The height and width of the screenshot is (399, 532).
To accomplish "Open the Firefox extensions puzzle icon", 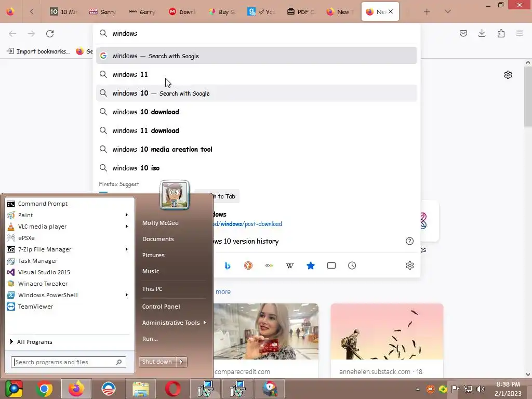I will (501, 33).
